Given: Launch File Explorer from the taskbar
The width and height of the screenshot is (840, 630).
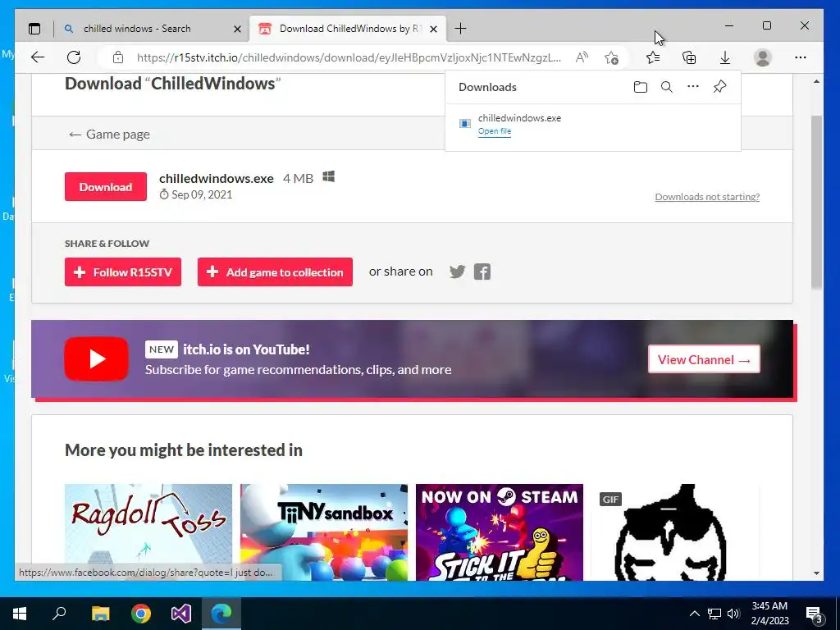Looking at the screenshot, I should point(100,614).
